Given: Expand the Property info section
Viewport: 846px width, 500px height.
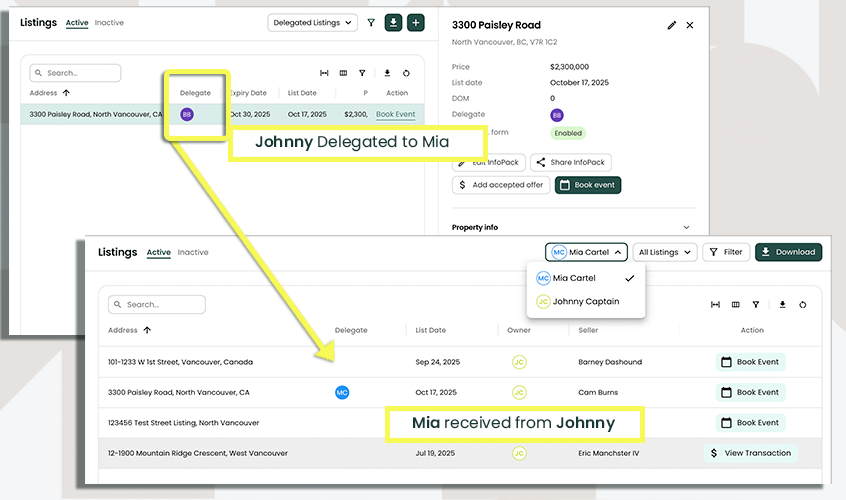Looking at the screenshot, I should pyautogui.click(x=686, y=228).
